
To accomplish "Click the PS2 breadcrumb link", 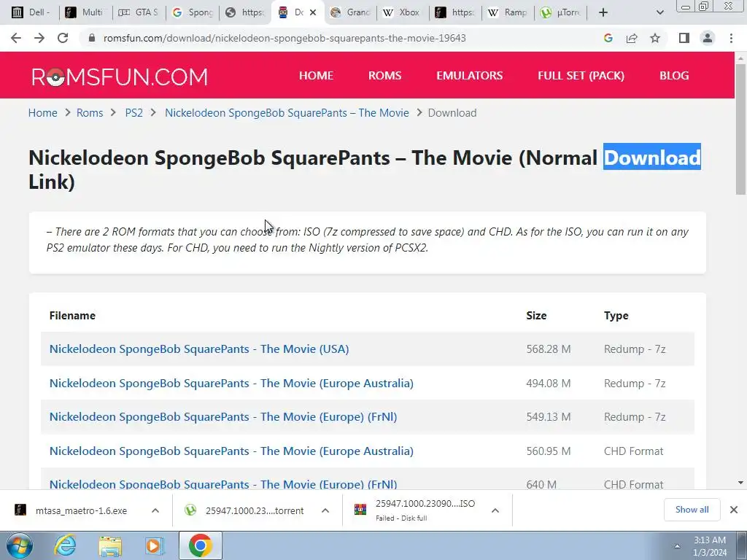I will click(x=134, y=113).
